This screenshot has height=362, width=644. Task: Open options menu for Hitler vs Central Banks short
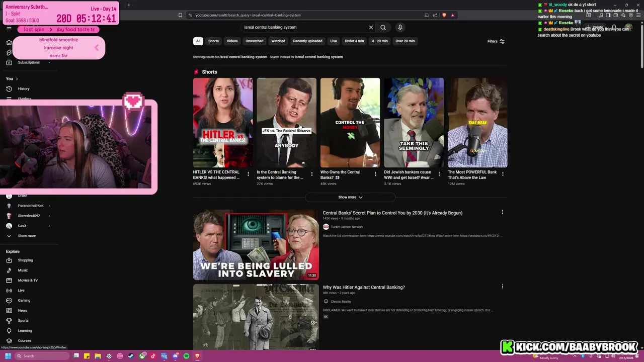248,174
